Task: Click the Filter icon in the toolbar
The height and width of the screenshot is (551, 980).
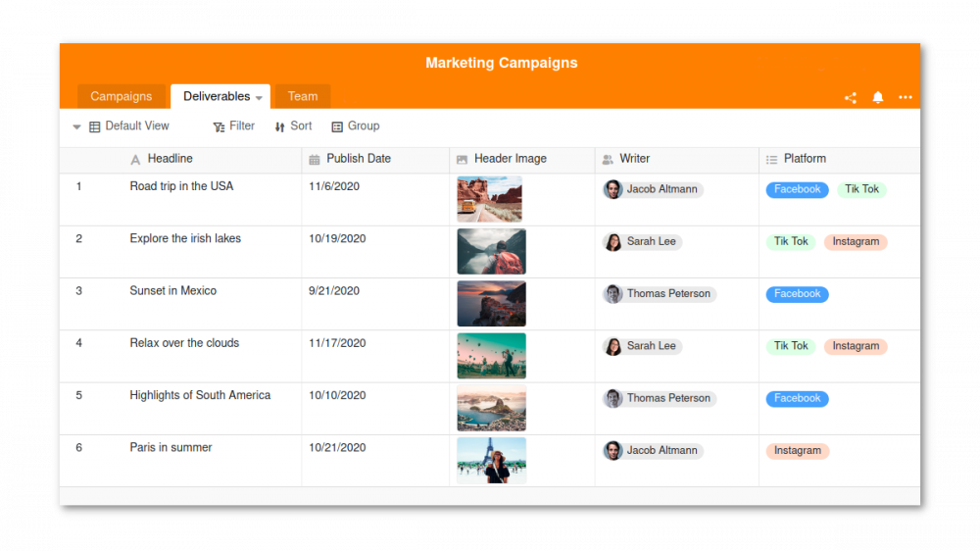Action: (x=219, y=126)
